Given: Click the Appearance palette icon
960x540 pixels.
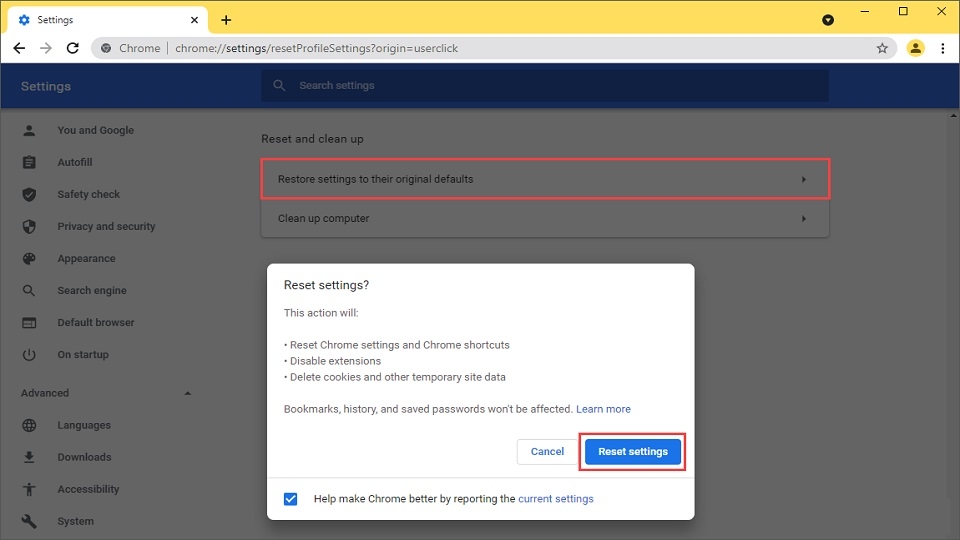Looking at the screenshot, I should (29, 258).
